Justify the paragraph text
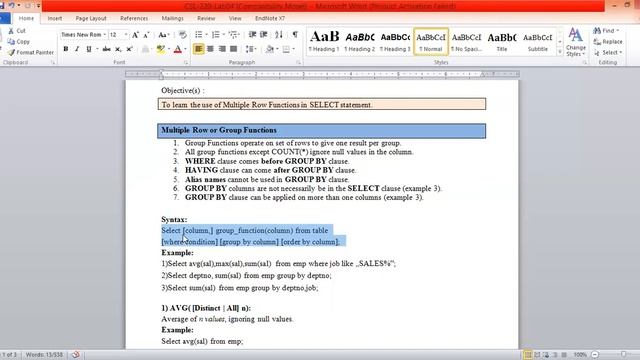640x360 pixels. pos(233,49)
